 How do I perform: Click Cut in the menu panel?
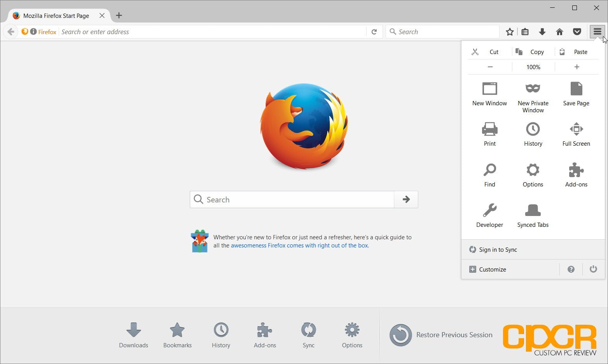point(489,52)
